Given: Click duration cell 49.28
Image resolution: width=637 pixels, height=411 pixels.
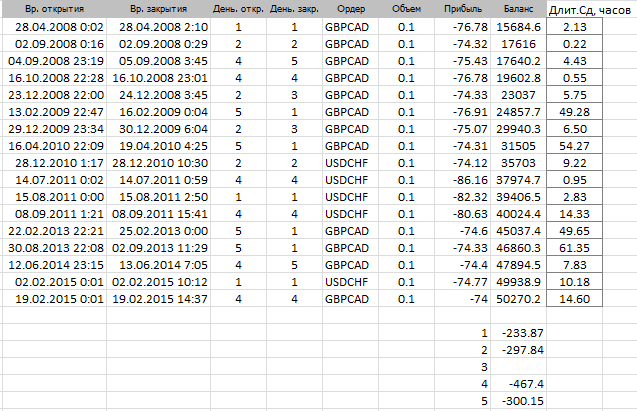Looking at the screenshot, I should pos(574,112).
